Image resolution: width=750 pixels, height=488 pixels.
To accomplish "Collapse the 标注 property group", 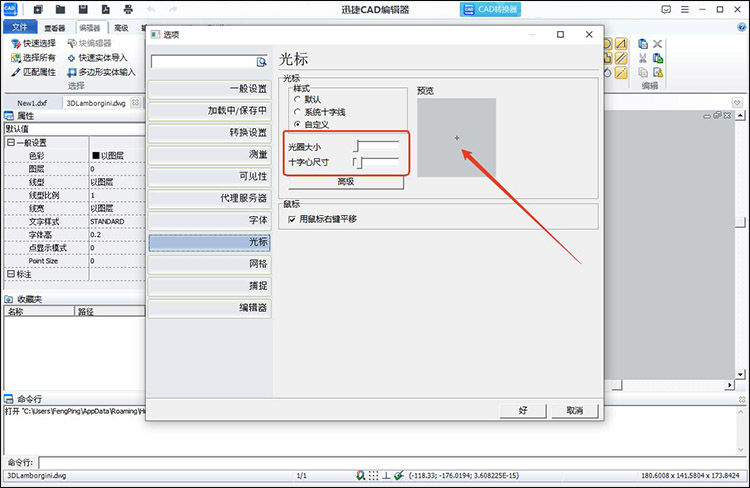I will [x=11, y=274].
